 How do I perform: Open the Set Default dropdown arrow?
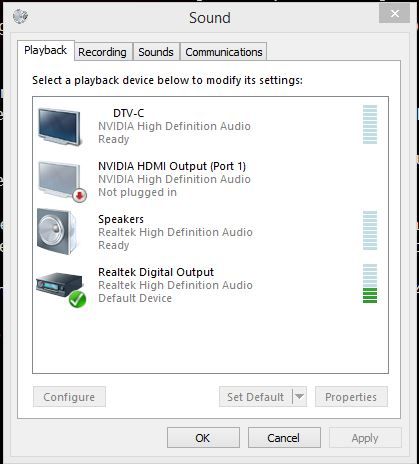(299, 396)
